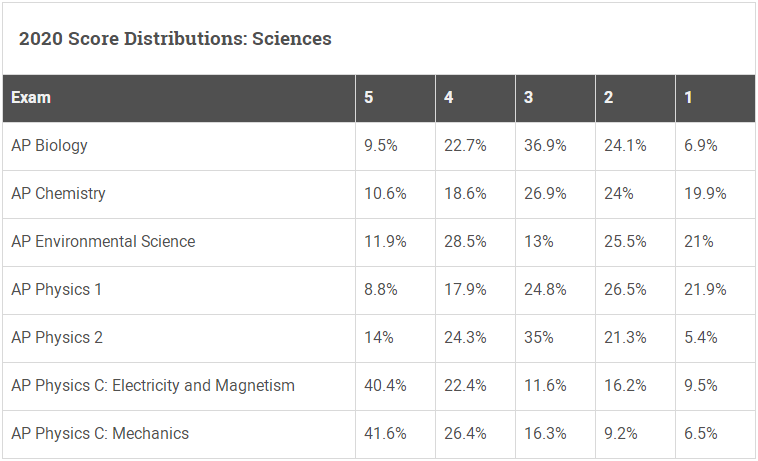The height and width of the screenshot is (461, 758).
Task: Click the score 2 column header
Action: coord(609,98)
